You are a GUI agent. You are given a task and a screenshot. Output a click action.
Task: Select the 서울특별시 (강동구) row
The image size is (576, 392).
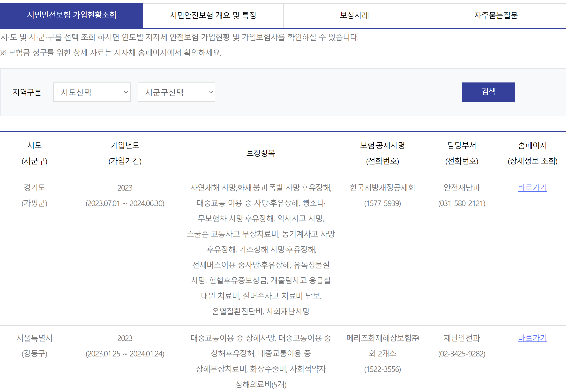pyautogui.click(x=34, y=346)
